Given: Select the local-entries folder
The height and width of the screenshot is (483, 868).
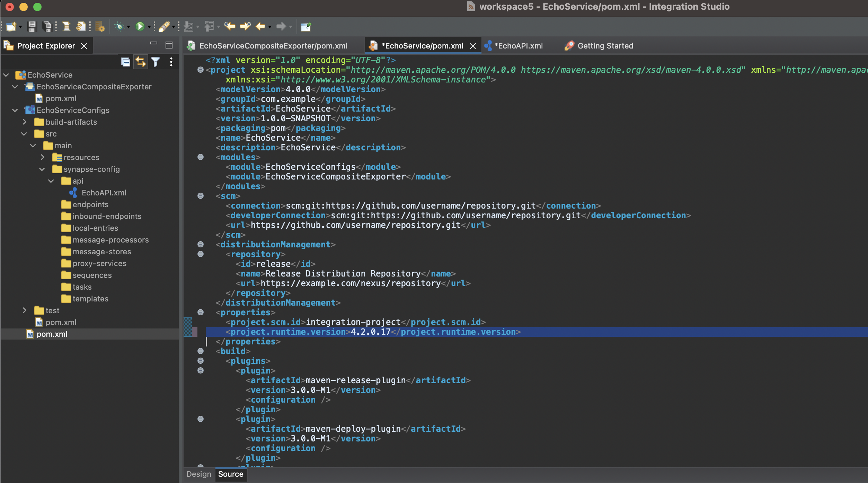Looking at the screenshot, I should (95, 228).
